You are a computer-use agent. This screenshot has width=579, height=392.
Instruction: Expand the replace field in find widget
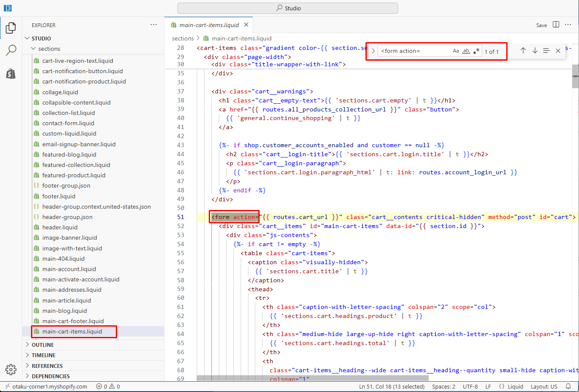(373, 51)
